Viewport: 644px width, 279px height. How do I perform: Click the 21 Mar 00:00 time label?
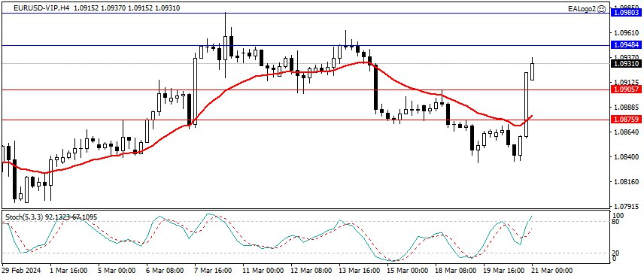click(552, 271)
